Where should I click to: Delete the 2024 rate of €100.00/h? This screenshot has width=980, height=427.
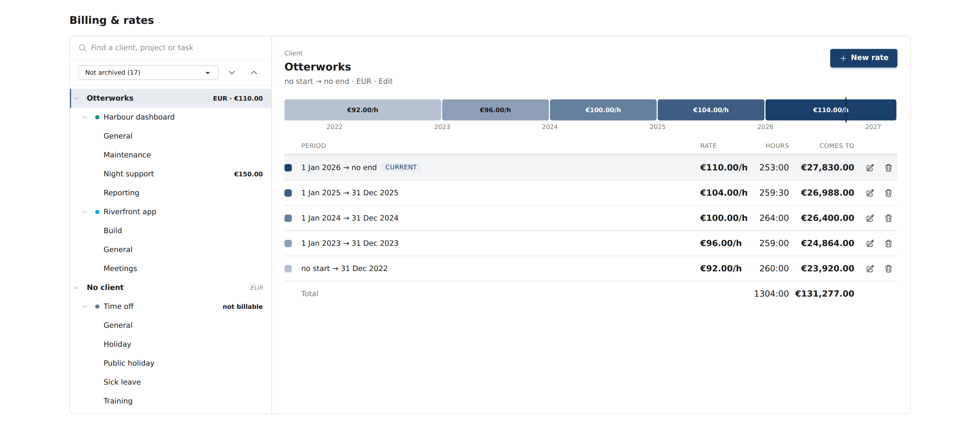[x=888, y=218]
